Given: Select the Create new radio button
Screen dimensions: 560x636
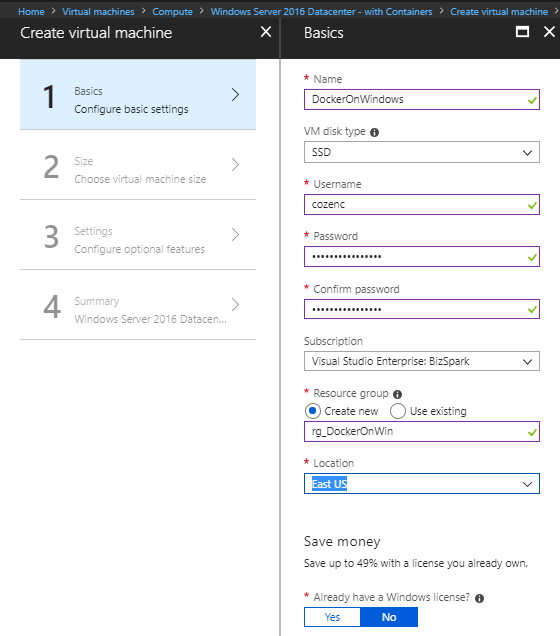Looking at the screenshot, I should [313, 411].
